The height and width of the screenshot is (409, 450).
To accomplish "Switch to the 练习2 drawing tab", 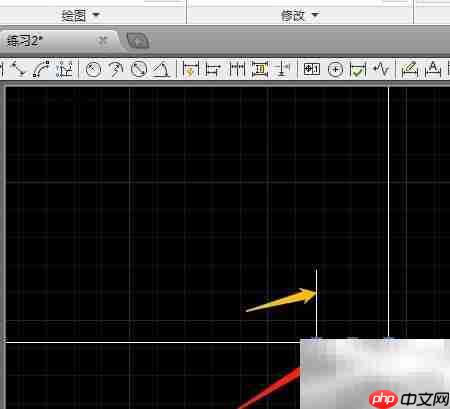I will (25, 41).
